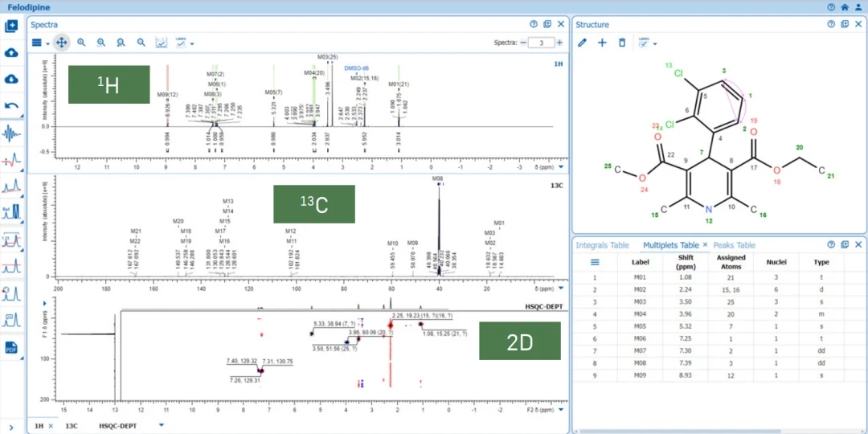Increase the Spectra count with plus
Screen dimensions: 868x434
coord(559,43)
